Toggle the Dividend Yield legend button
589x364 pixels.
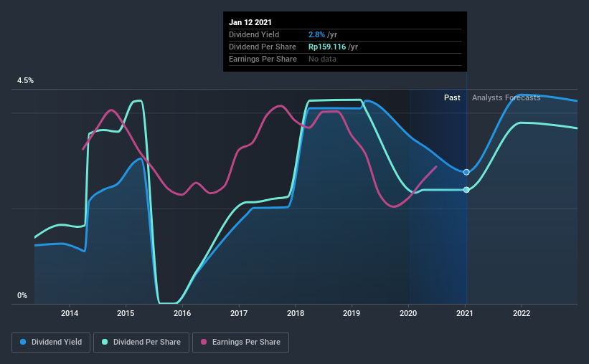tap(51, 343)
